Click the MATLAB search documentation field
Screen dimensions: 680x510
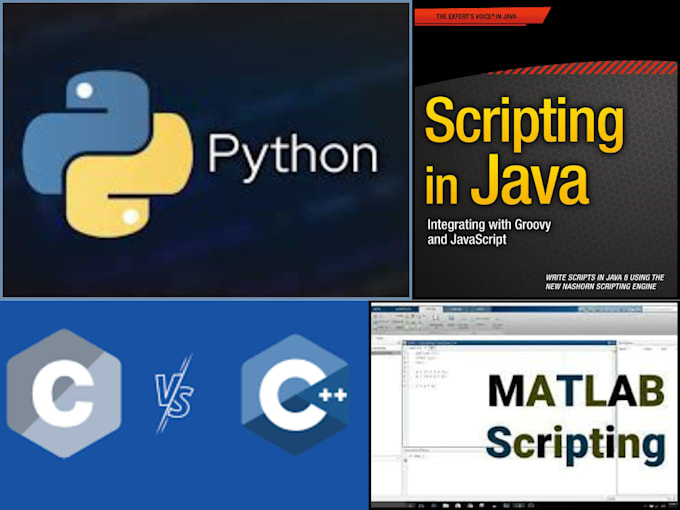[659, 309]
